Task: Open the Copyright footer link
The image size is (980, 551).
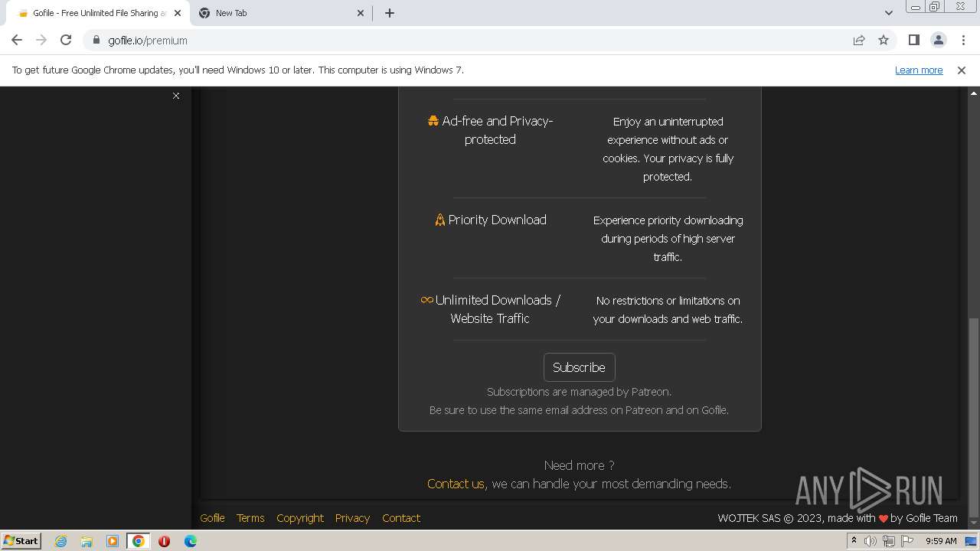Action: click(300, 518)
